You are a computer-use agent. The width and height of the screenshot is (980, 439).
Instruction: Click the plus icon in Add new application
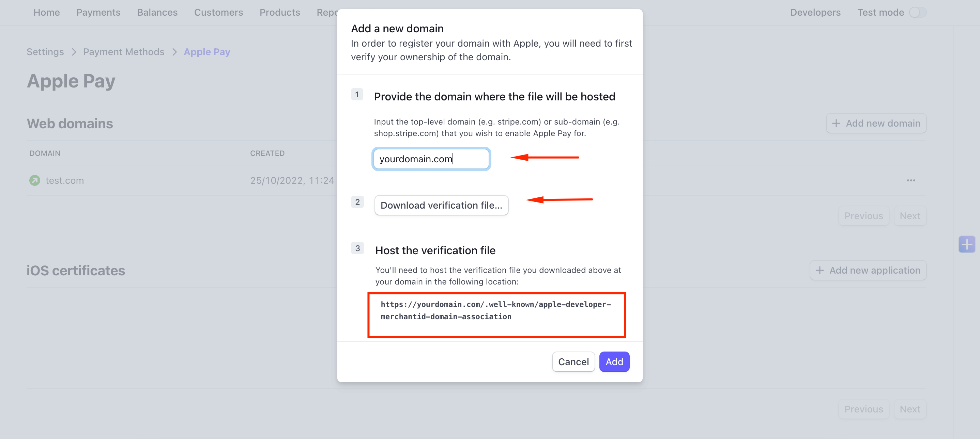point(820,270)
